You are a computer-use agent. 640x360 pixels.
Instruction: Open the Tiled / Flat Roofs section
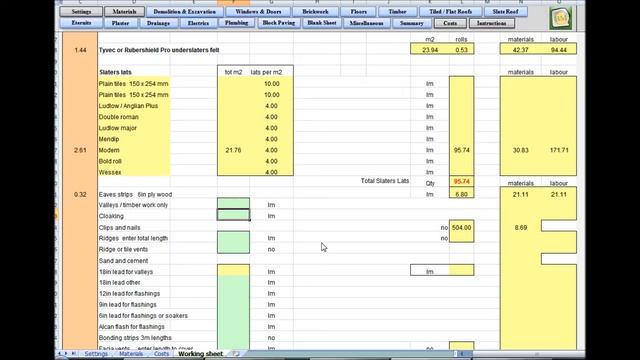451,11
